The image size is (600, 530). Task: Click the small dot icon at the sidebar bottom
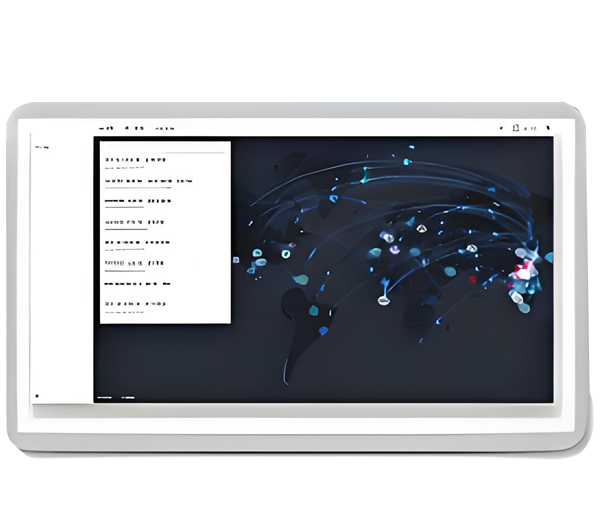tap(37, 396)
